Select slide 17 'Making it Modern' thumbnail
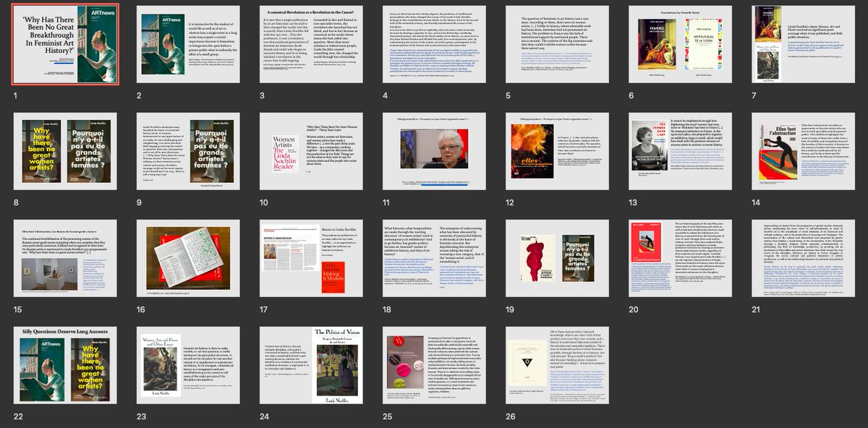This screenshot has height=428, width=868. coord(311,258)
